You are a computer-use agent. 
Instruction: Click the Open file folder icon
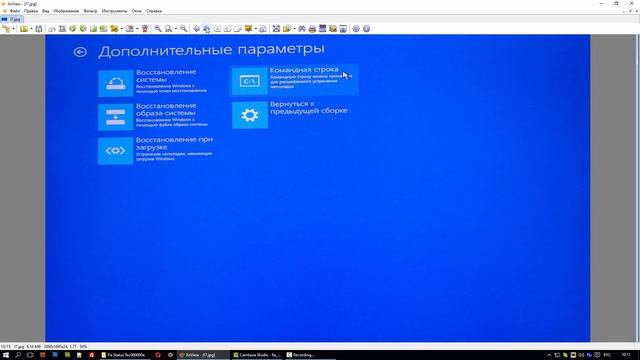coord(24,29)
